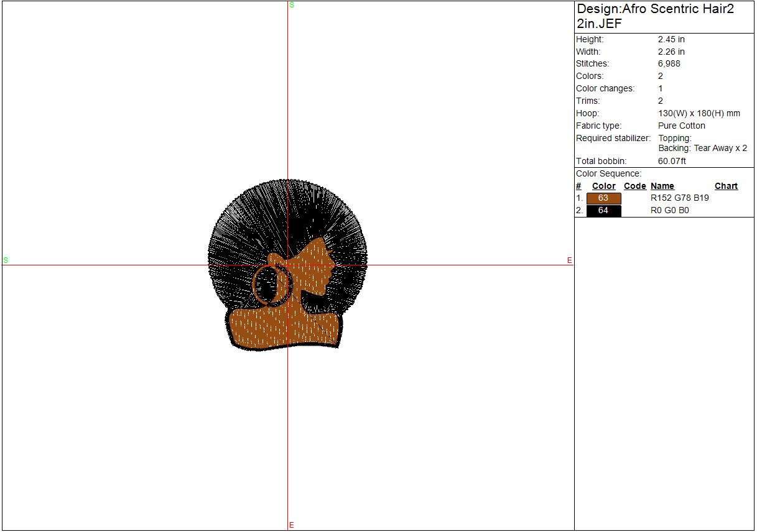Click the hoop size 130(W) x 180(H) mm
This screenshot has height=532, width=757.
pyautogui.click(x=699, y=113)
